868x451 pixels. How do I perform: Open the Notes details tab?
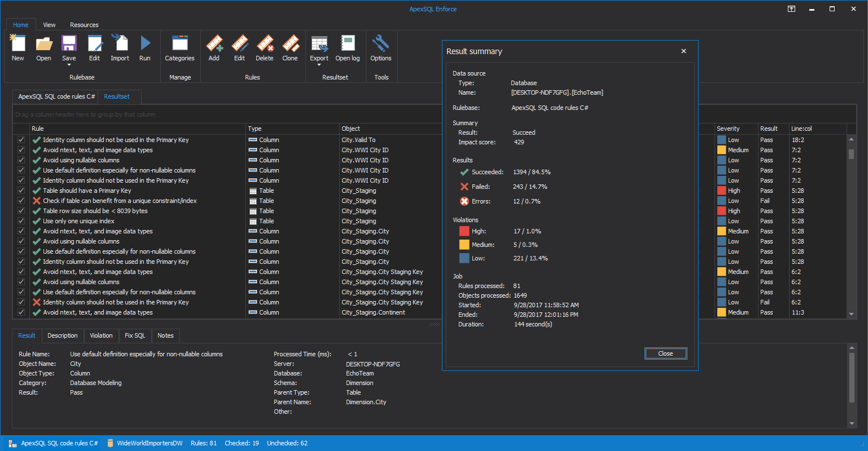[x=165, y=335]
